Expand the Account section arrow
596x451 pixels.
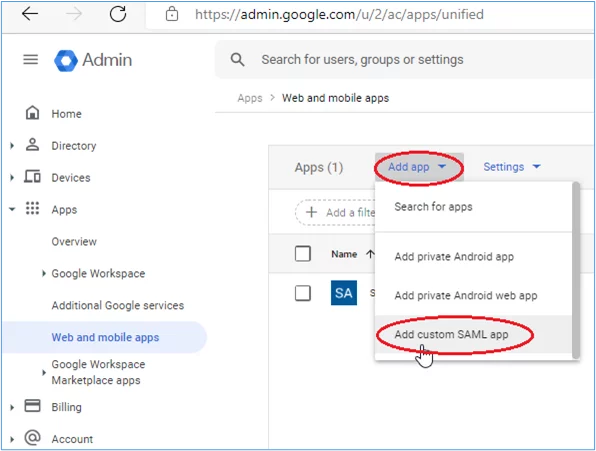[12, 440]
